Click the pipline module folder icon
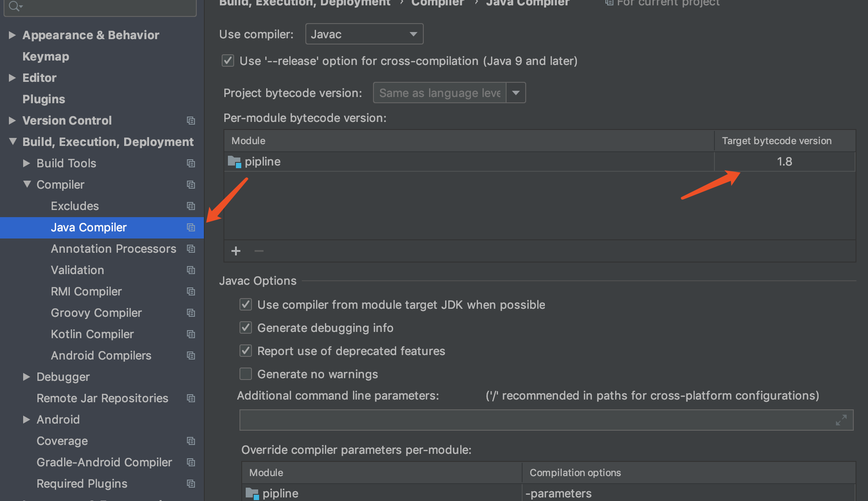 (x=234, y=162)
